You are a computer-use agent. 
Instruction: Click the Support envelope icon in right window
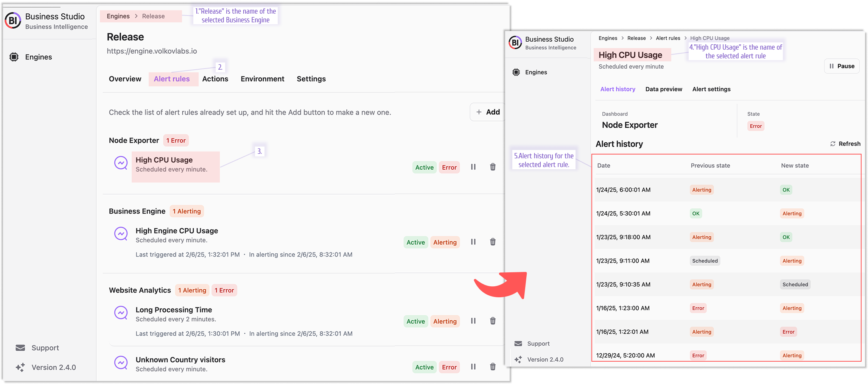tap(518, 343)
